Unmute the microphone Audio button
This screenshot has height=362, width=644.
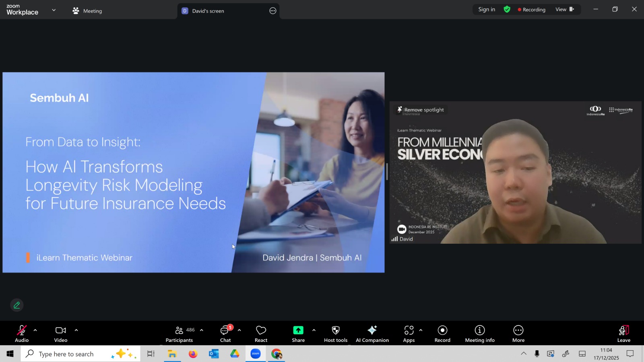coord(22,333)
